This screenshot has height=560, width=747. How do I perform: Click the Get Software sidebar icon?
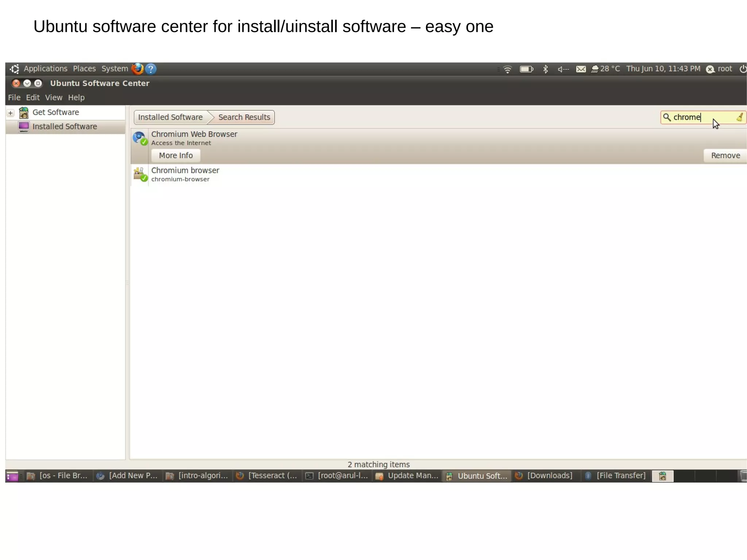click(x=24, y=113)
